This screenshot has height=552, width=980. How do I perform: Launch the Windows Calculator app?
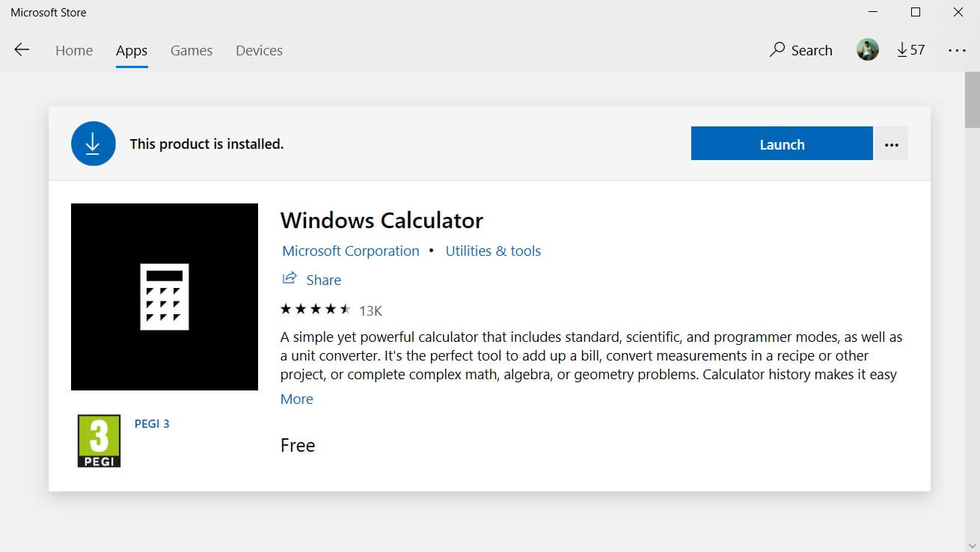tap(782, 143)
